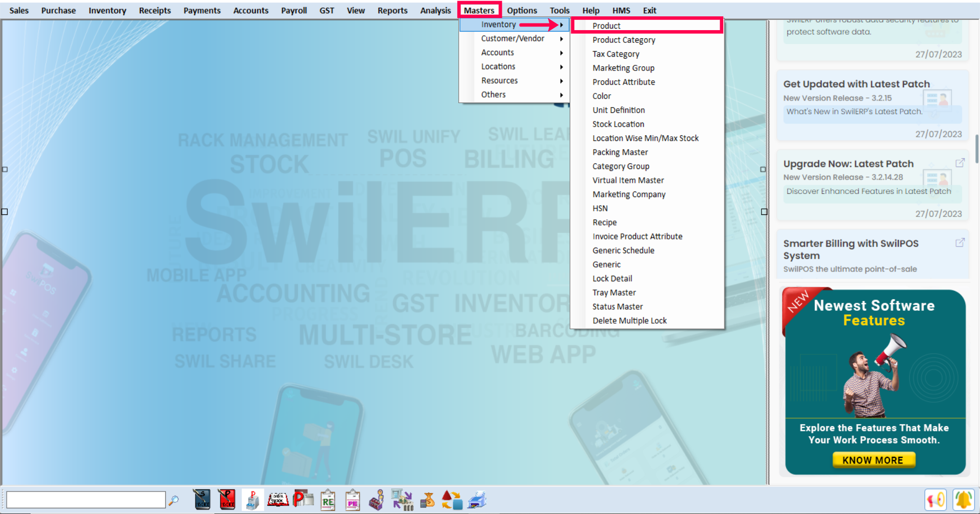Open the Options menu
Screen dimensions: 980x514
point(522,10)
